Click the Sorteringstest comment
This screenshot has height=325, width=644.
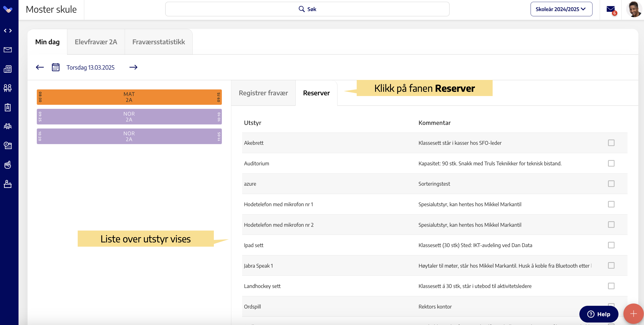[434, 184]
